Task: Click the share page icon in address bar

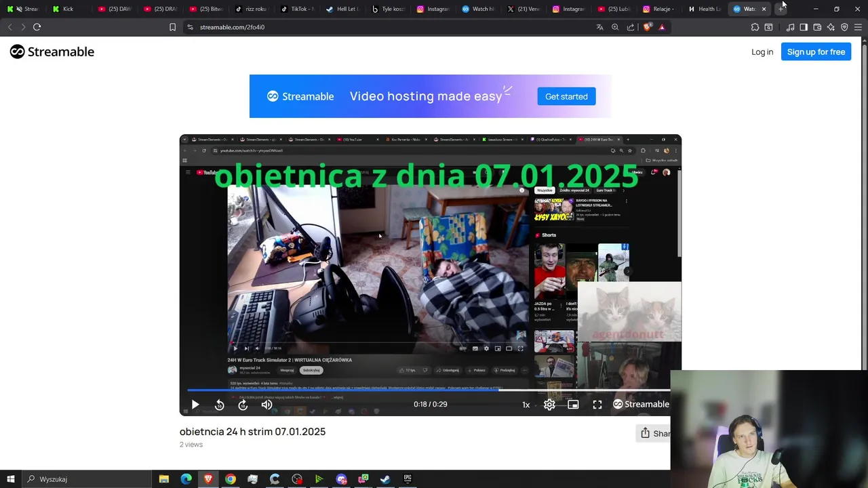Action: point(631,27)
